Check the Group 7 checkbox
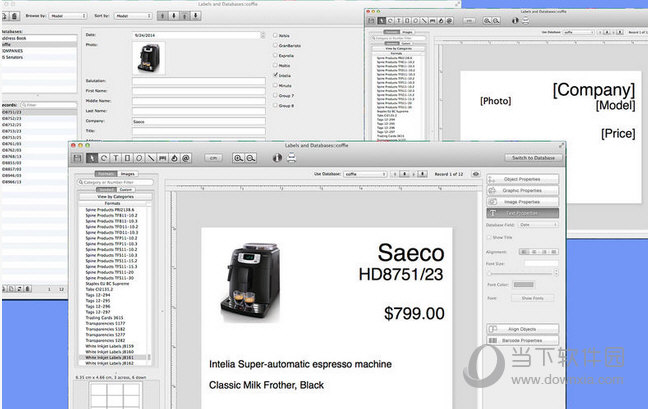Viewport: 648px width, 409px height. click(275, 95)
